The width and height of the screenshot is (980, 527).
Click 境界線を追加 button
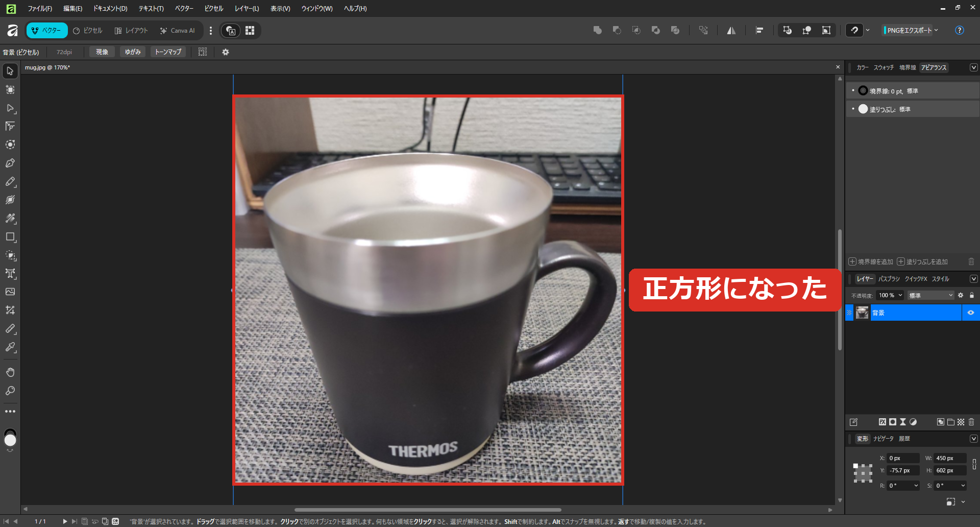click(x=871, y=262)
